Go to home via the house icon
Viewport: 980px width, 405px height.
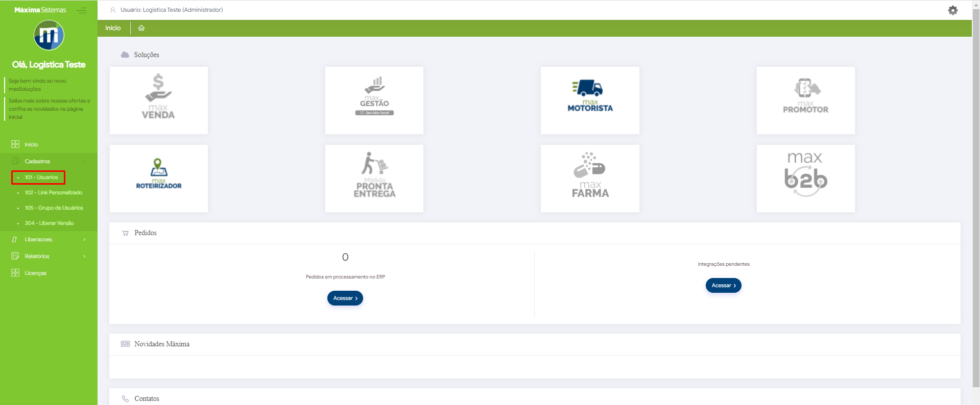tap(141, 28)
